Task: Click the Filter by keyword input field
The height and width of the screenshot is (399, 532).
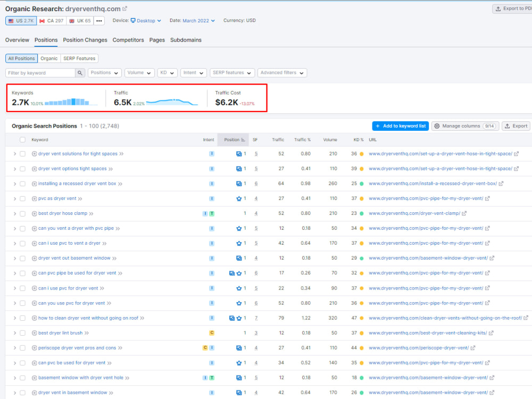Action: [x=40, y=73]
